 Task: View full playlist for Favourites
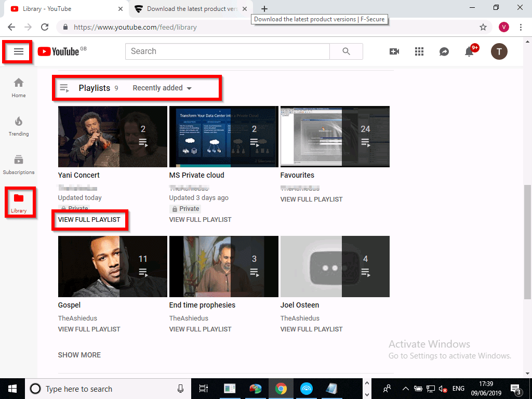point(312,199)
